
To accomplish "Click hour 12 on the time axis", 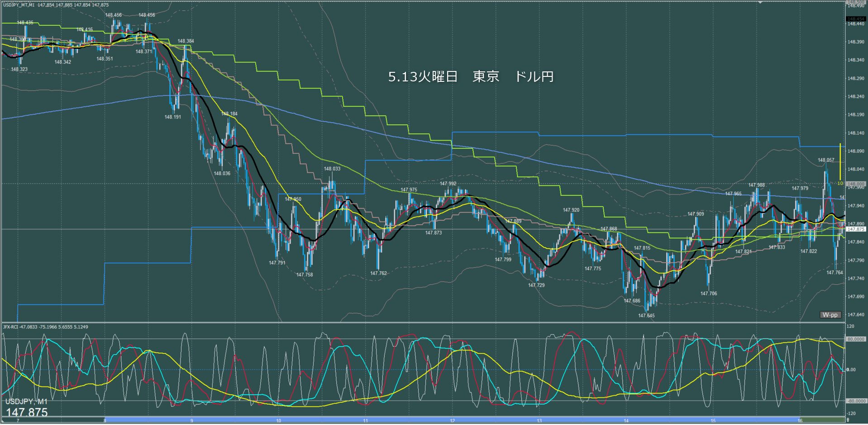I will pos(453,421).
